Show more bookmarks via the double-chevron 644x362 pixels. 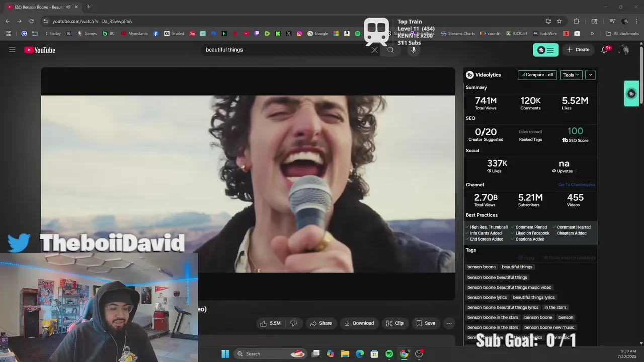coord(592,34)
